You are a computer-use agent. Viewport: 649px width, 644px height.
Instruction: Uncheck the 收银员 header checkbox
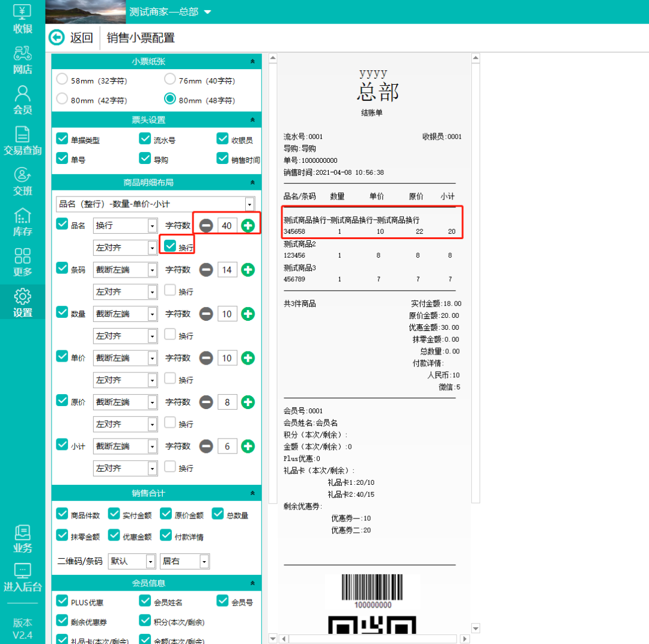pyautogui.click(x=223, y=139)
